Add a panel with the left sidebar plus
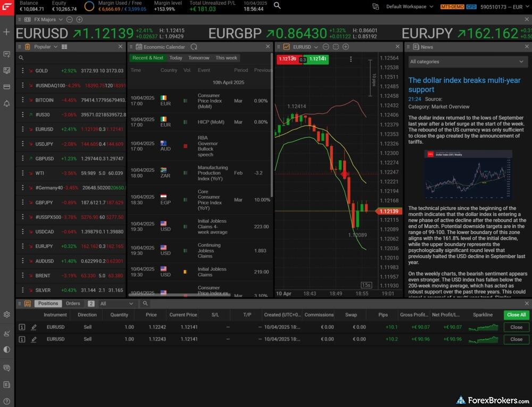The width and height of the screenshot is (532, 407). (x=6, y=32)
